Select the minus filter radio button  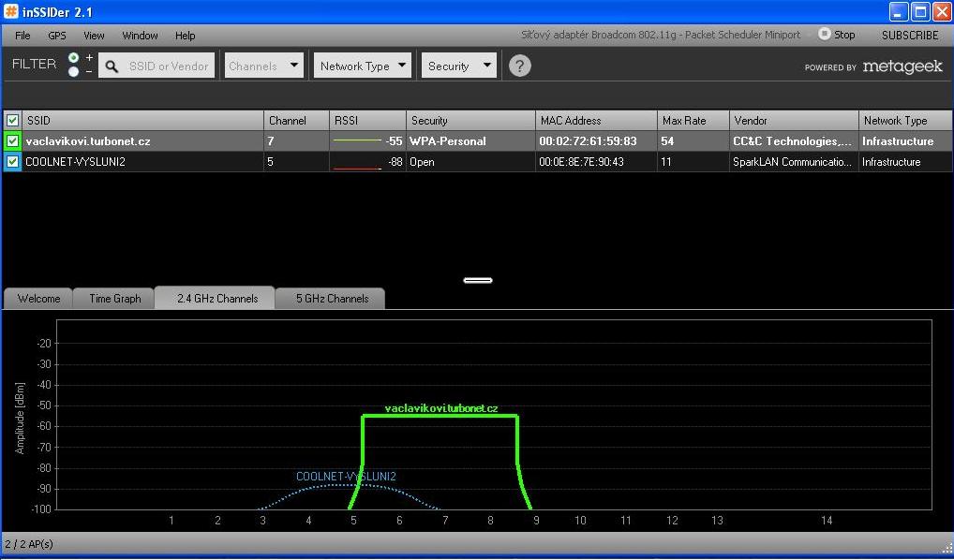(74, 72)
